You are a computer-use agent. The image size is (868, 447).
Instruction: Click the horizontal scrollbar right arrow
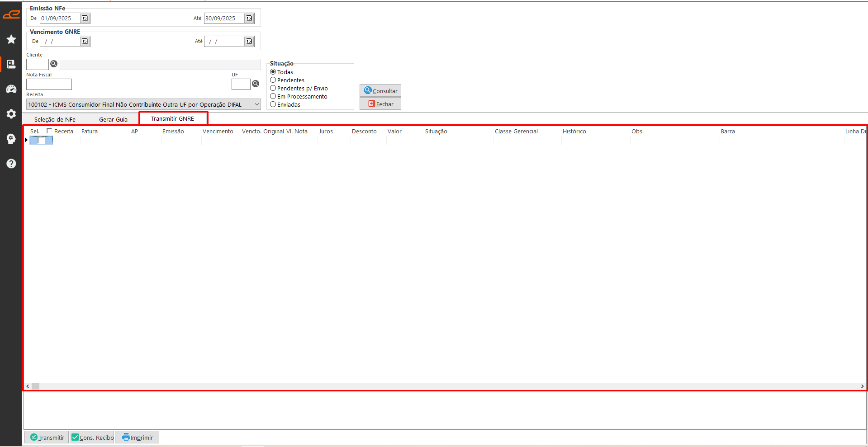862,386
